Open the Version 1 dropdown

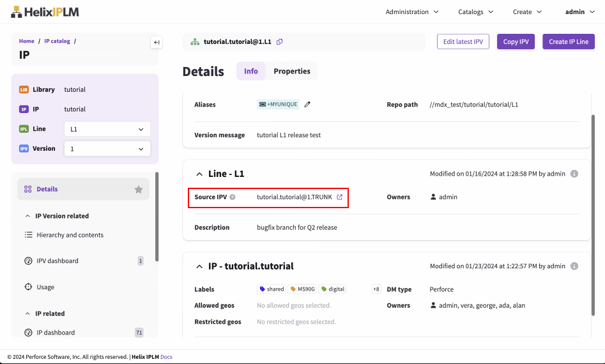[x=107, y=149]
